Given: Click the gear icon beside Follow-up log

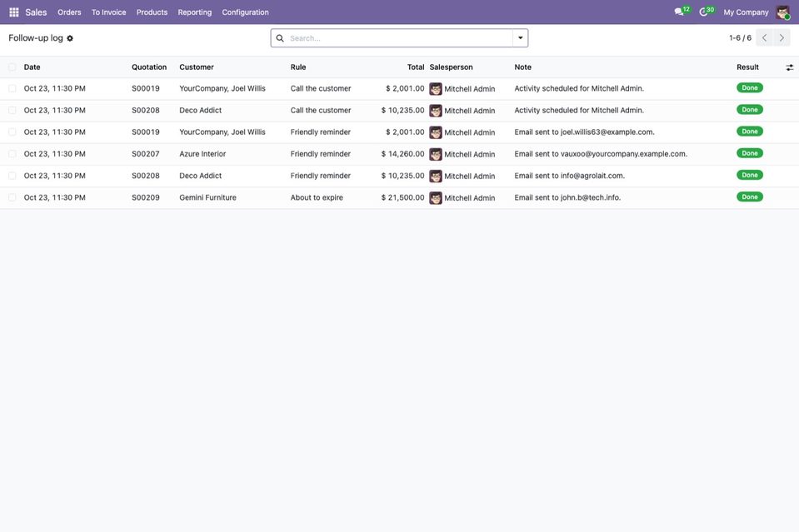Looking at the screenshot, I should pyautogui.click(x=70, y=38).
